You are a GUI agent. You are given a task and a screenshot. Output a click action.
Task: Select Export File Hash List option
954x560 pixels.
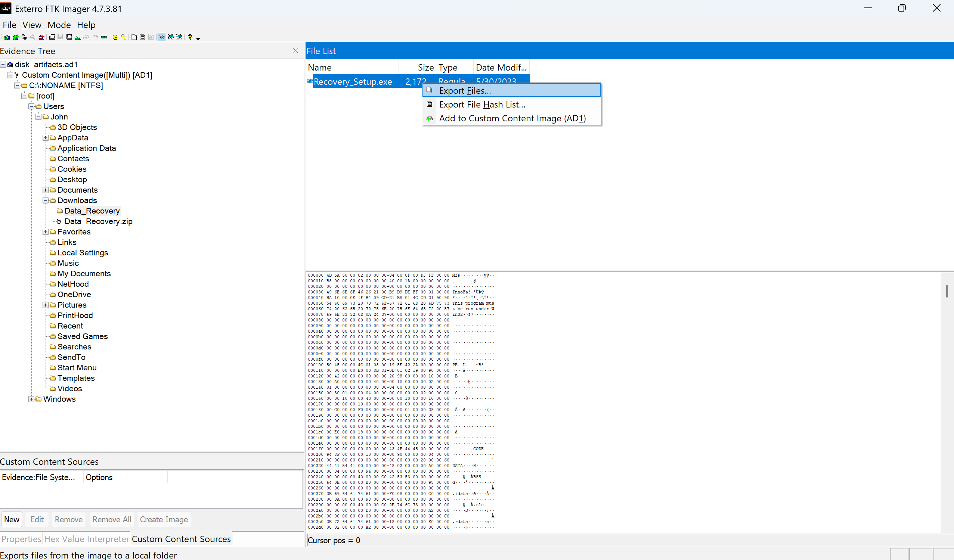(482, 105)
